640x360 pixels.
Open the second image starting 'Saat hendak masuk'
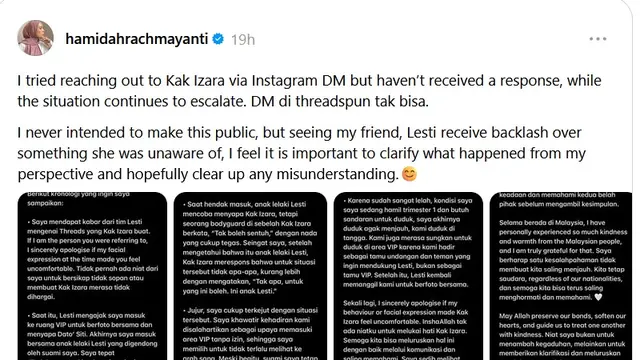(250, 276)
